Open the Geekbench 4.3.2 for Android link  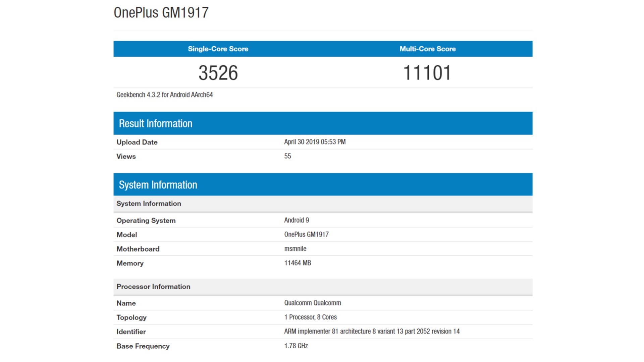(x=164, y=95)
